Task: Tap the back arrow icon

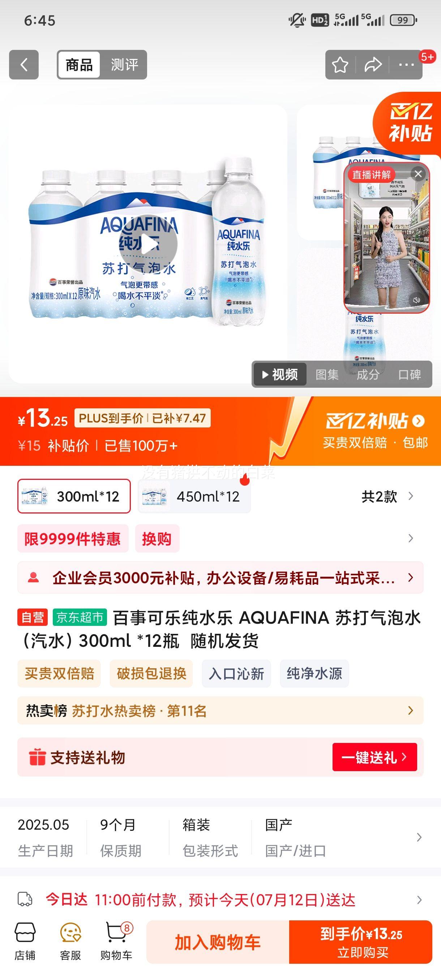Action: 23,65
